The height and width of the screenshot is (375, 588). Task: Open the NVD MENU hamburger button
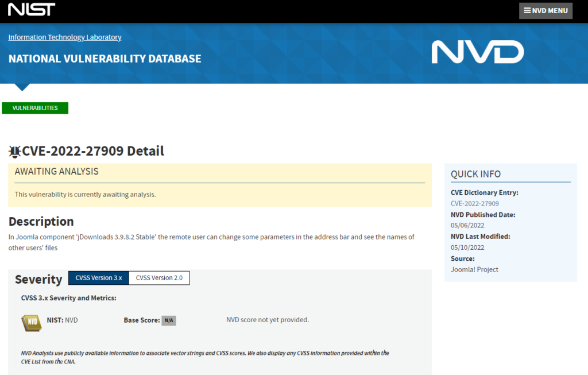pyautogui.click(x=546, y=10)
